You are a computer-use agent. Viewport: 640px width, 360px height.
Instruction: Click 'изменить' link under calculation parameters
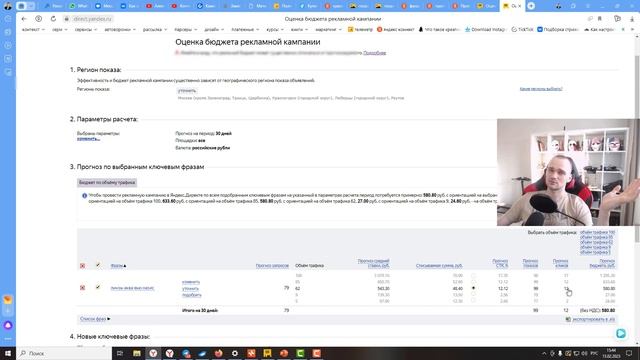(x=88, y=139)
